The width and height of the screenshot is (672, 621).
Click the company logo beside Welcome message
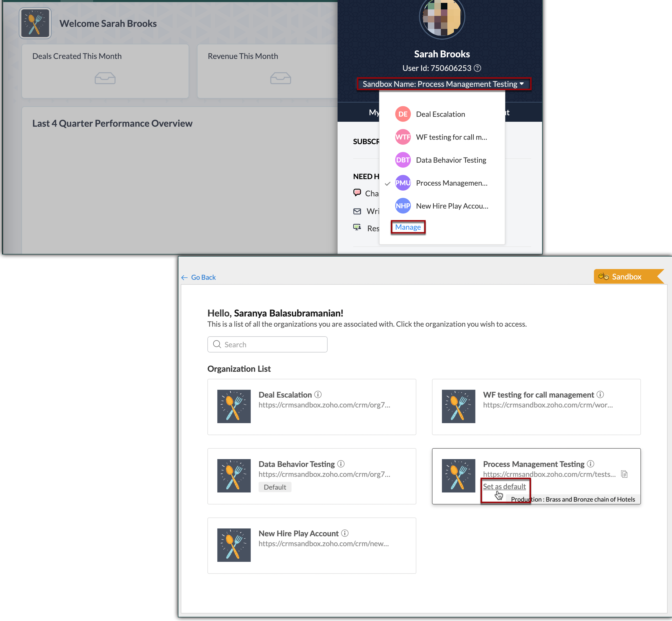[x=35, y=23]
